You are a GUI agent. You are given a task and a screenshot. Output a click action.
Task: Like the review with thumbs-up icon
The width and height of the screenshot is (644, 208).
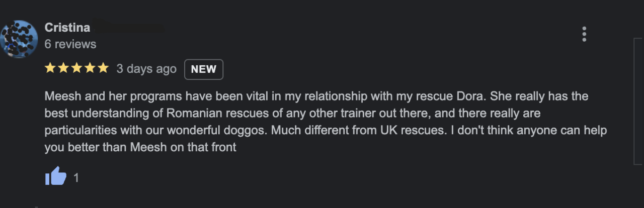tap(56, 176)
